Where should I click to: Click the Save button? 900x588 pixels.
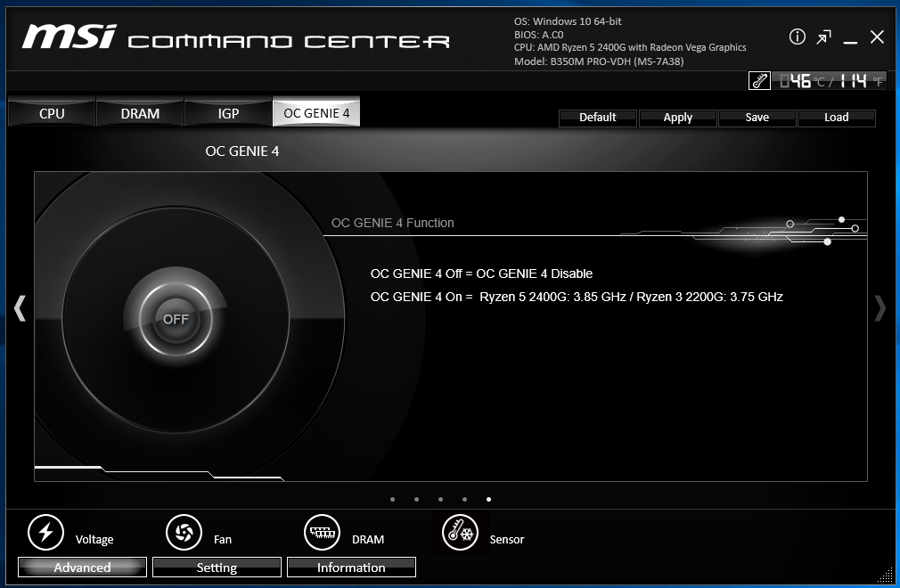click(x=757, y=118)
